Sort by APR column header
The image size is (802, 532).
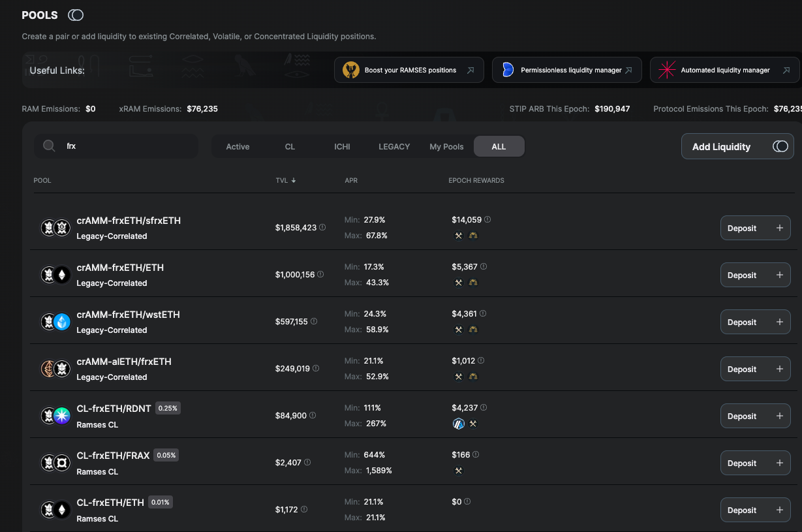(x=351, y=180)
